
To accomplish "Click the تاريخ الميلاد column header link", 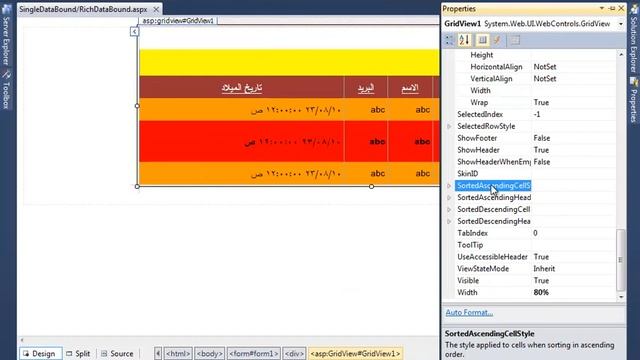I will click(242, 88).
